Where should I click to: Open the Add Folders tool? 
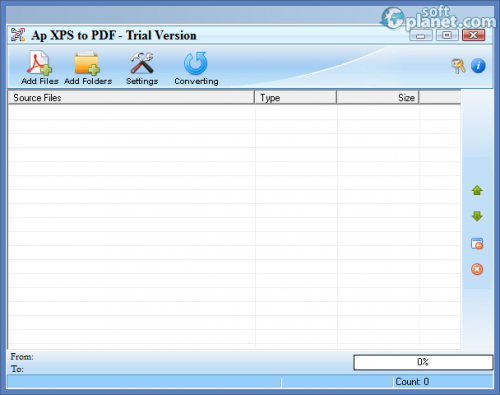pyautogui.click(x=88, y=67)
